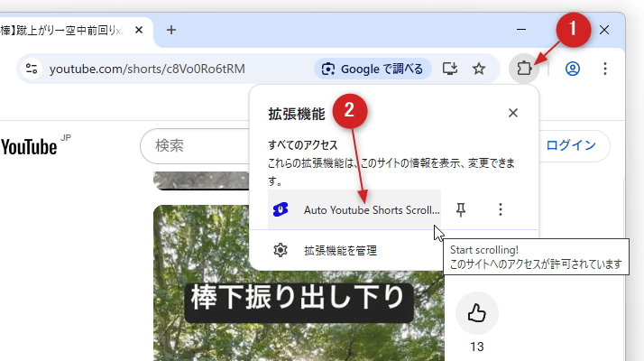644x361 pixels.
Task: Like the Short with the thumbs-up button
Action: pos(477,313)
